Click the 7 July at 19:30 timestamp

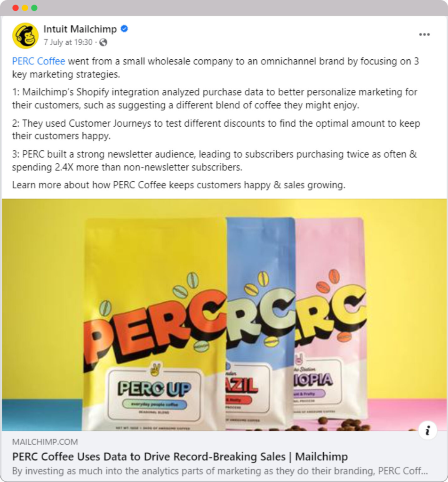[x=68, y=42]
